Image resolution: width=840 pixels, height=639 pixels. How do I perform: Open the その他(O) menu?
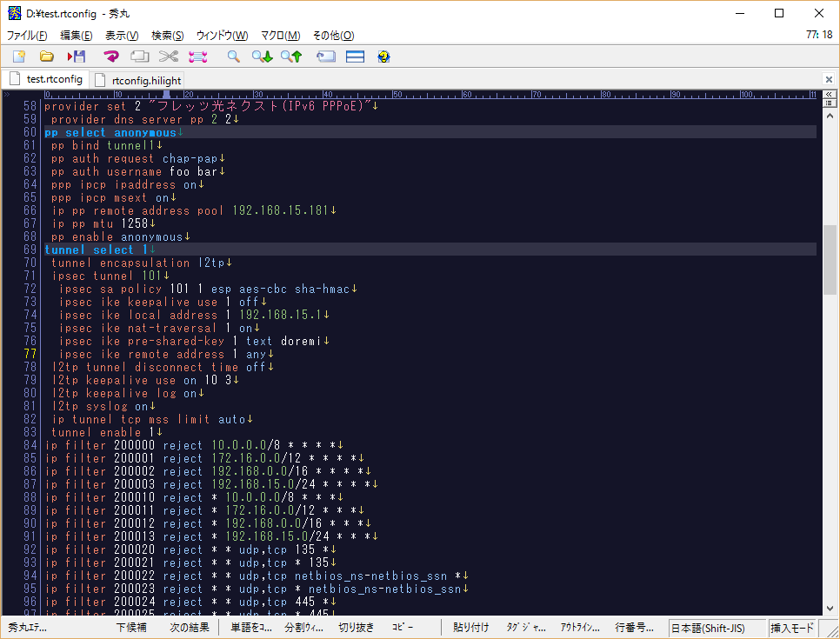coord(333,36)
